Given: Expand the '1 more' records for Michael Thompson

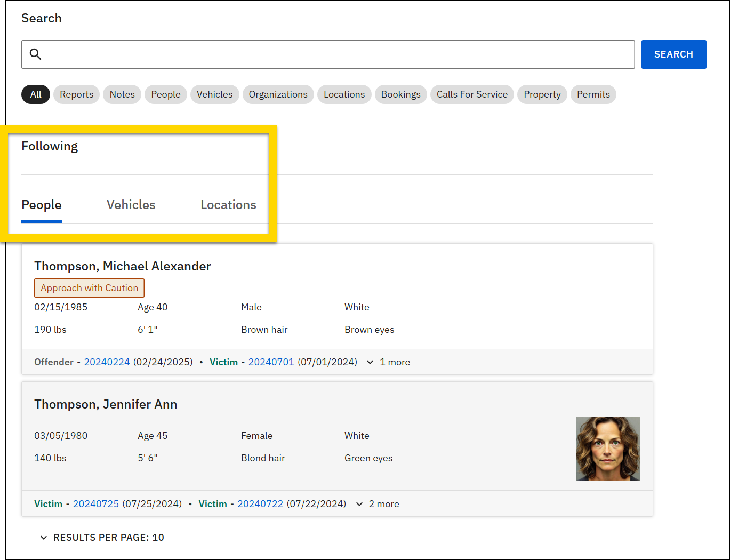Looking at the screenshot, I should (x=388, y=362).
